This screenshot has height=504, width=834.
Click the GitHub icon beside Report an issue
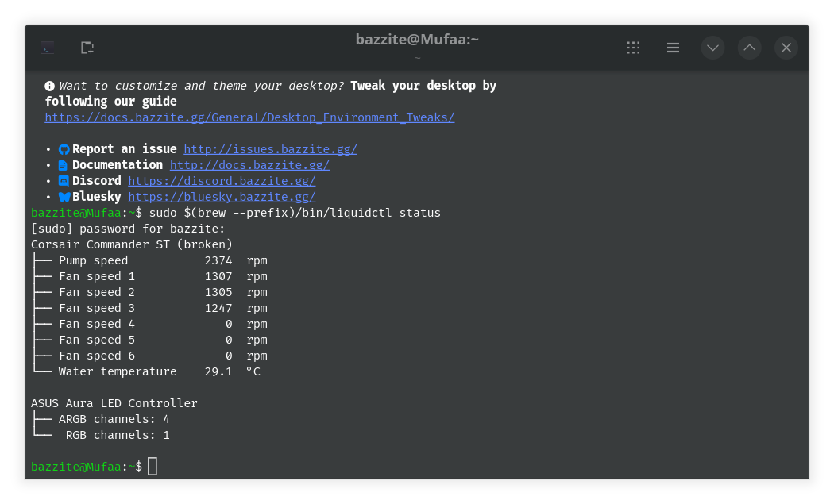(64, 149)
